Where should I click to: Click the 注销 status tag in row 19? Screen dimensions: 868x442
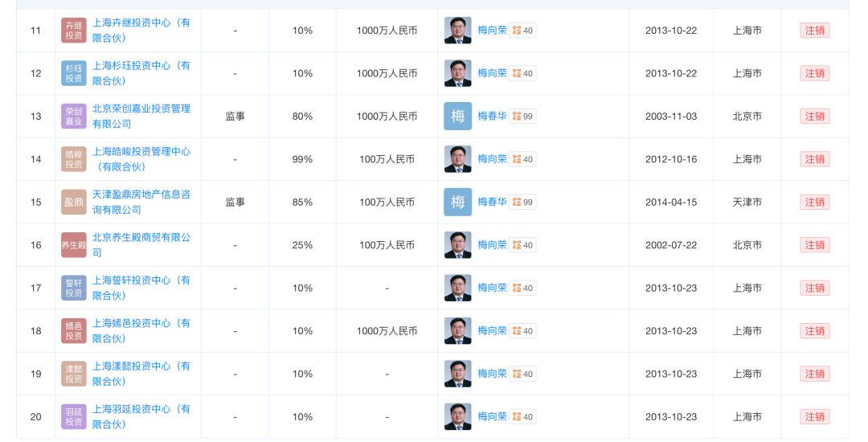point(814,374)
